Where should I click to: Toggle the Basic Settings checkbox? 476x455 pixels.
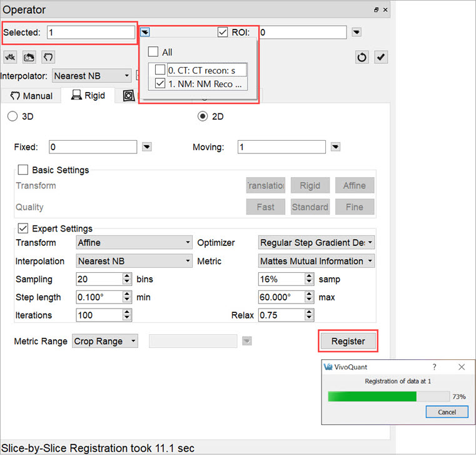click(x=23, y=170)
